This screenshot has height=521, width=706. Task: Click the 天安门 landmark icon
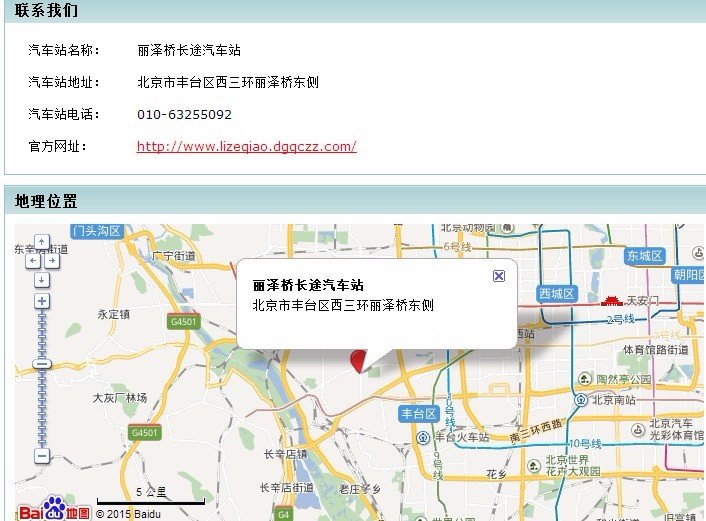tap(612, 300)
